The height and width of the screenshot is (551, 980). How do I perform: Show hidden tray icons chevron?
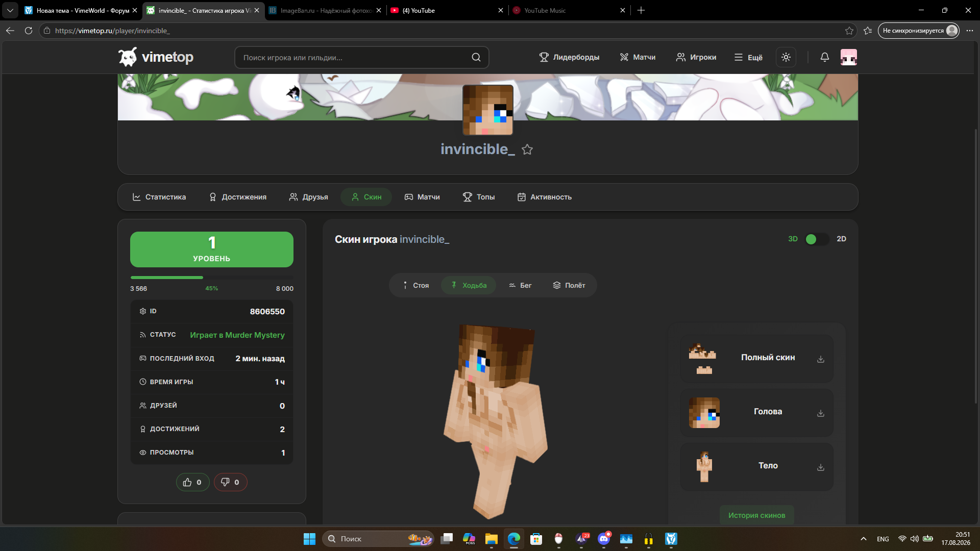click(x=864, y=539)
